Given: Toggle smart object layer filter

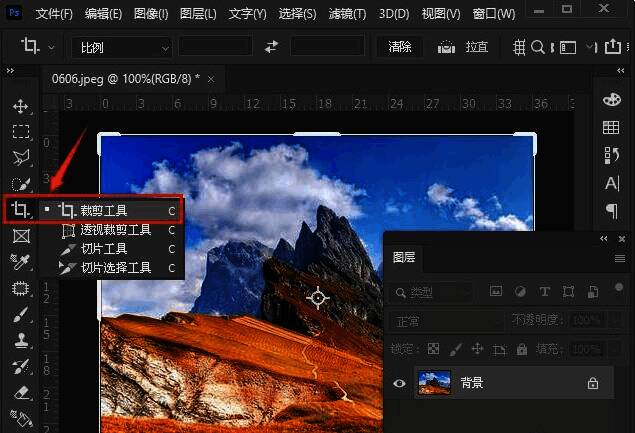Looking at the screenshot, I should 592,291.
